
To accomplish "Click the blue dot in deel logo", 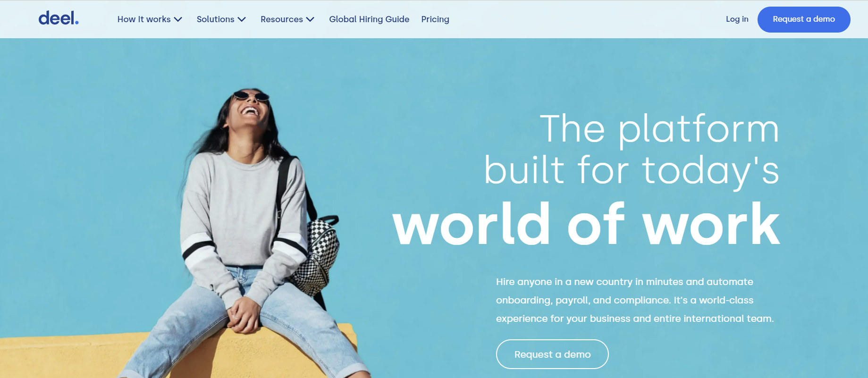I will tap(76, 22).
